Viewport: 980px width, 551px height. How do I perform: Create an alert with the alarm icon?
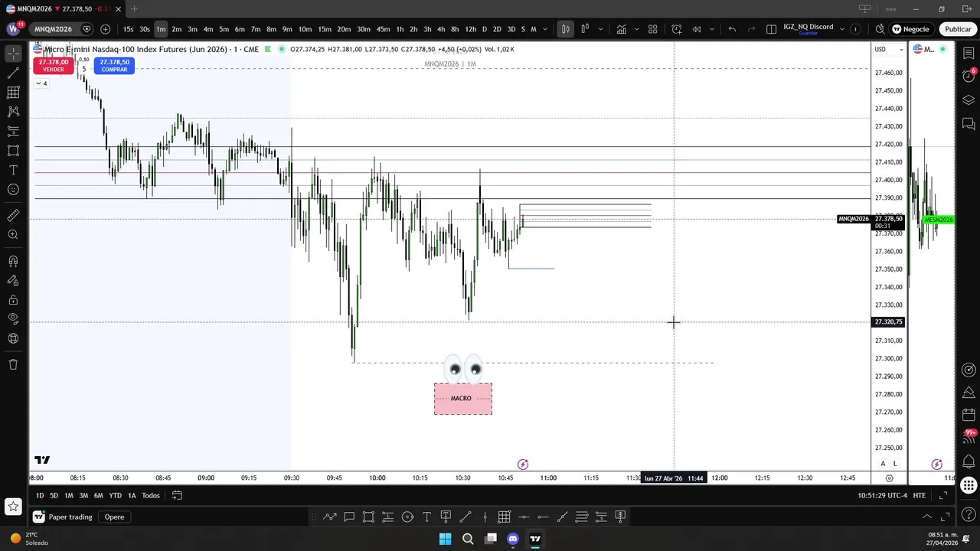click(677, 29)
